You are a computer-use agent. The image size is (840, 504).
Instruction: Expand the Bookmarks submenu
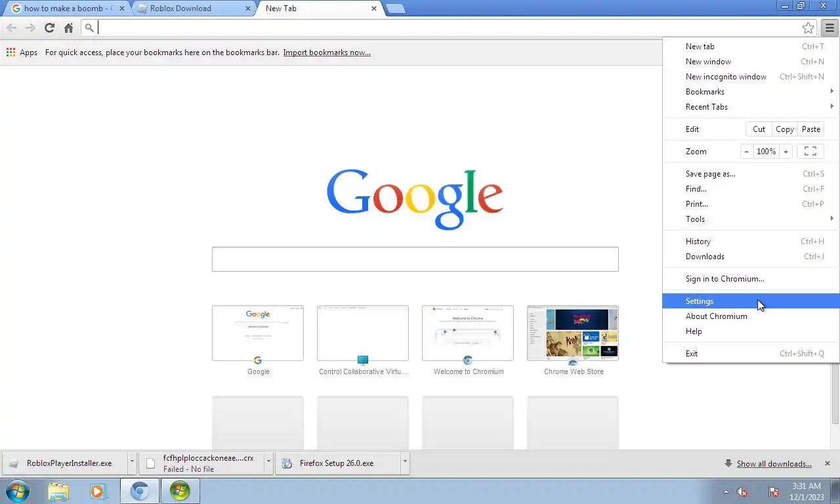tap(751, 92)
